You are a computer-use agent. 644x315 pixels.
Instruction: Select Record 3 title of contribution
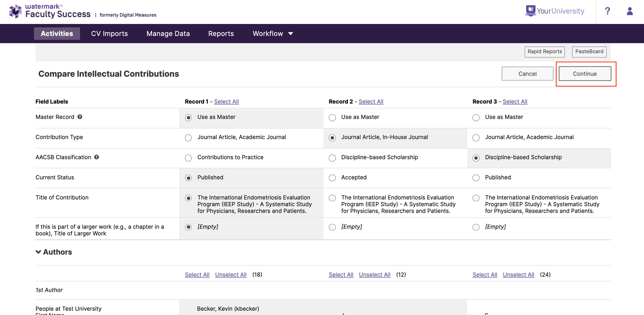[x=476, y=198]
